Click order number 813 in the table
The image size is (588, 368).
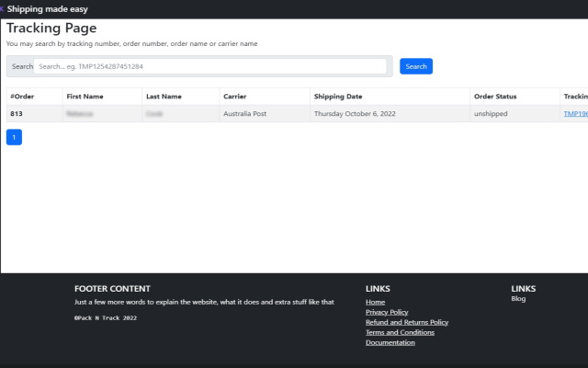pyautogui.click(x=17, y=114)
